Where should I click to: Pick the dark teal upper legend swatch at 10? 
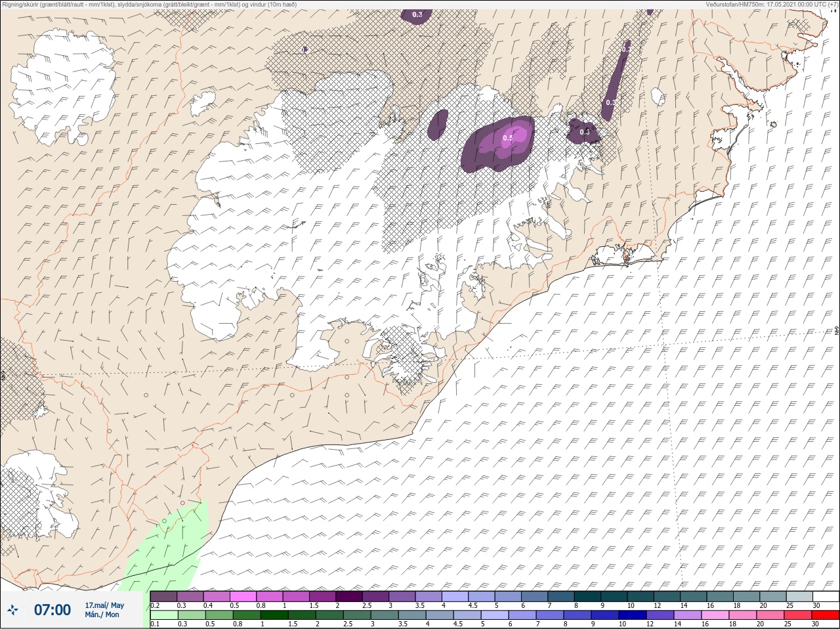pyautogui.click(x=640, y=596)
